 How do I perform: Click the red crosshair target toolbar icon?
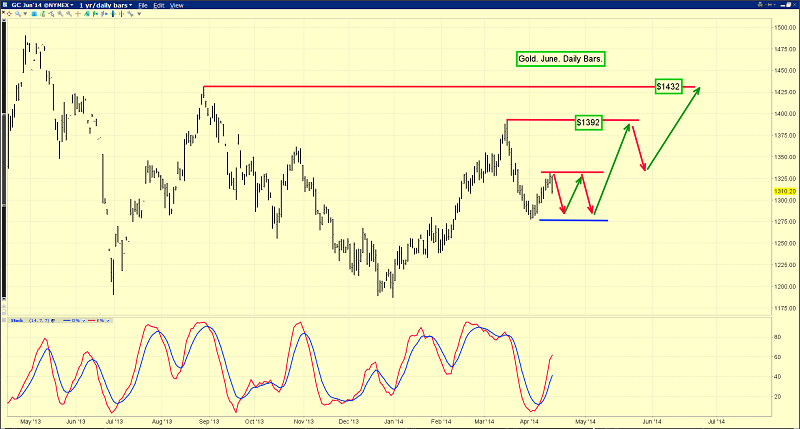coord(9,14)
